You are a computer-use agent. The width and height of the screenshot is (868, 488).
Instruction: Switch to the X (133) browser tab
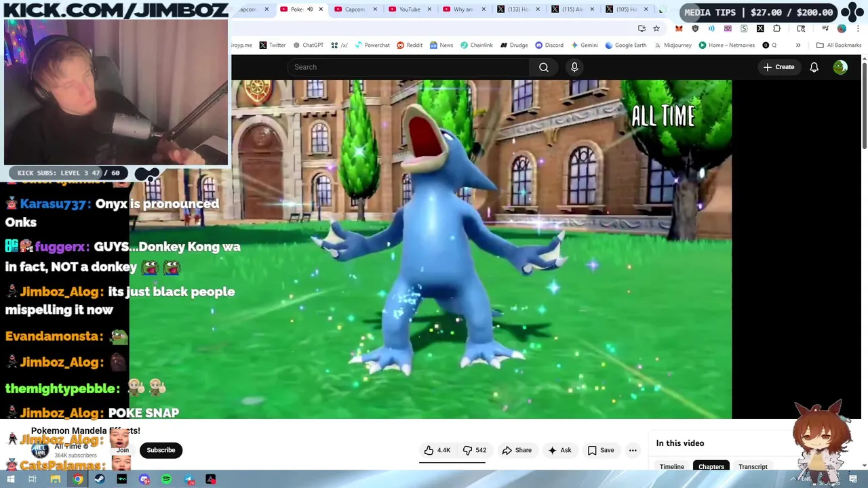click(x=518, y=9)
